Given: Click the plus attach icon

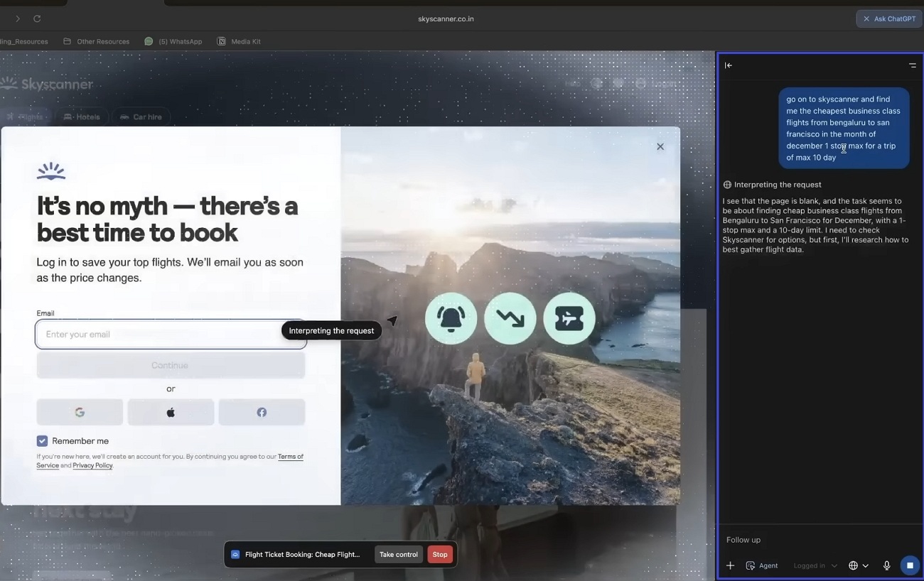Looking at the screenshot, I should pyautogui.click(x=730, y=565).
